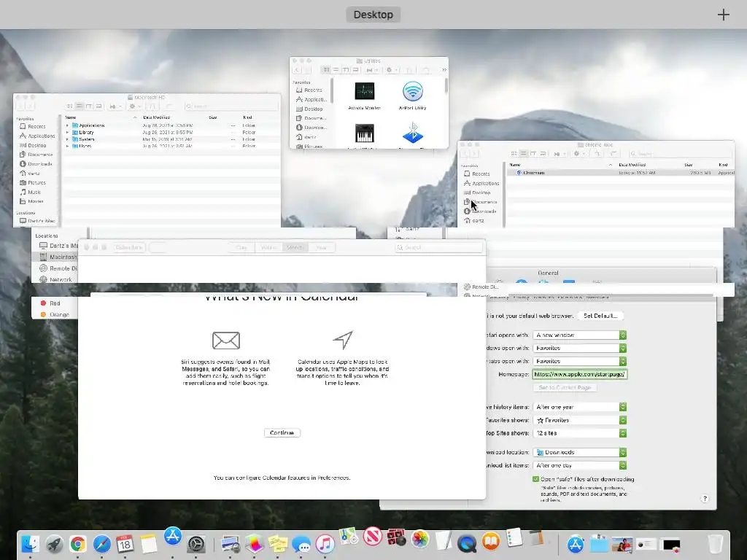Click the Homepage URL field
The height and width of the screenshot is (560, 747).
click(579, 374)
